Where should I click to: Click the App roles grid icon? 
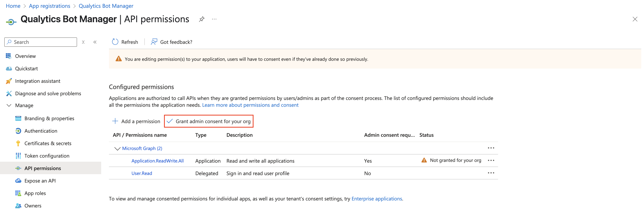[x=18, y=193]
